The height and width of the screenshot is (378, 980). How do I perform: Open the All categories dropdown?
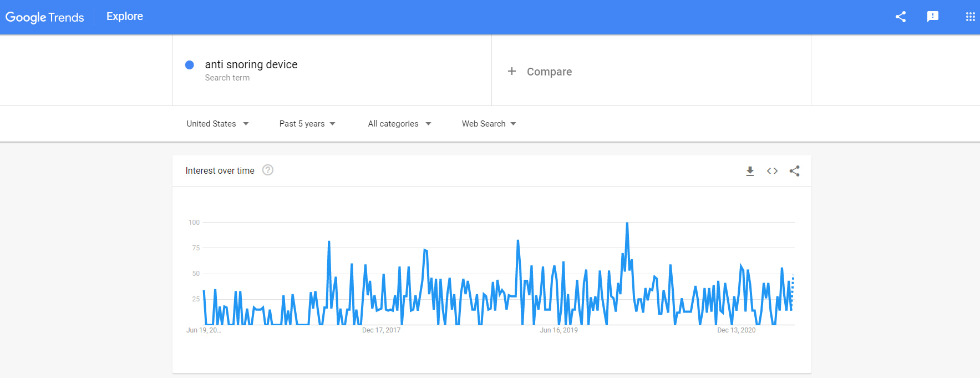[x=399, y=123]
